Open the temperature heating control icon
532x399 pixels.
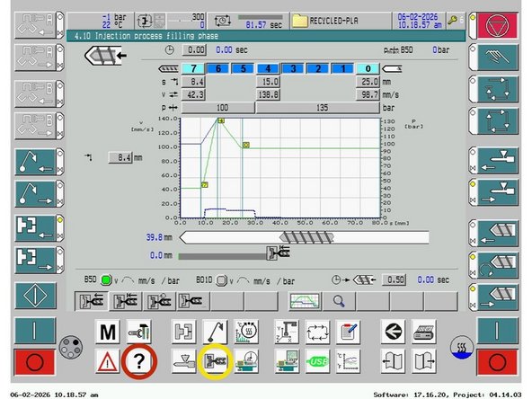click(x=246, y=332)
